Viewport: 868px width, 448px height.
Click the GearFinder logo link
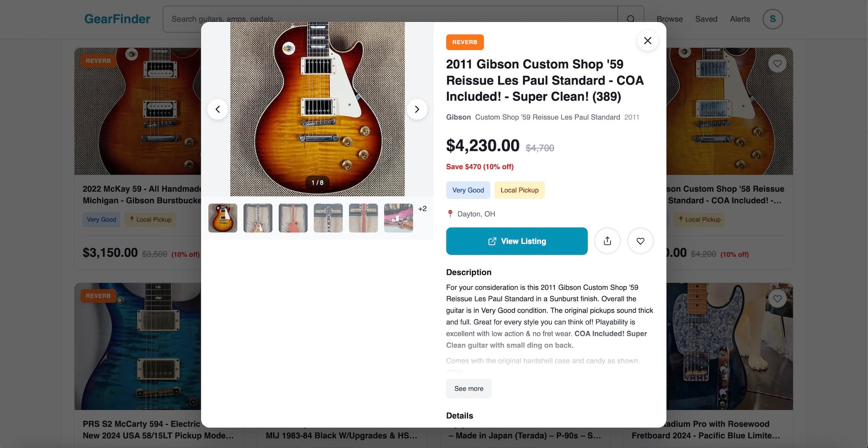117,19
